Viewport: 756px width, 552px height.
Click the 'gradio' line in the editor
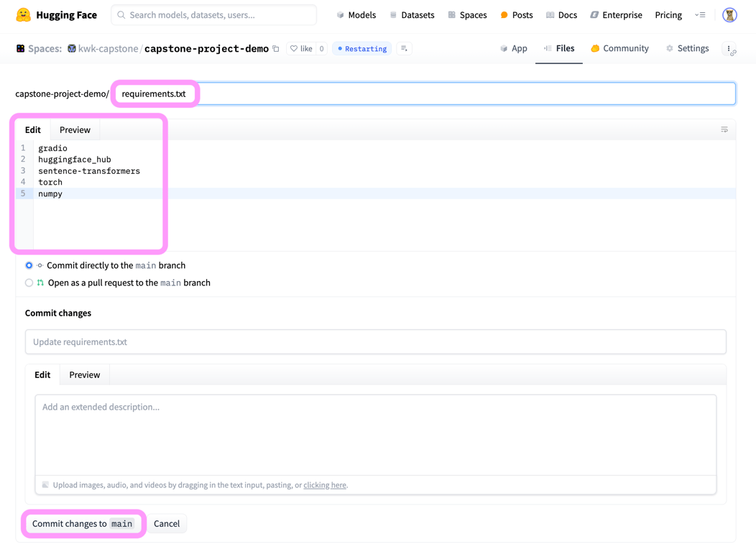(52, 148)
